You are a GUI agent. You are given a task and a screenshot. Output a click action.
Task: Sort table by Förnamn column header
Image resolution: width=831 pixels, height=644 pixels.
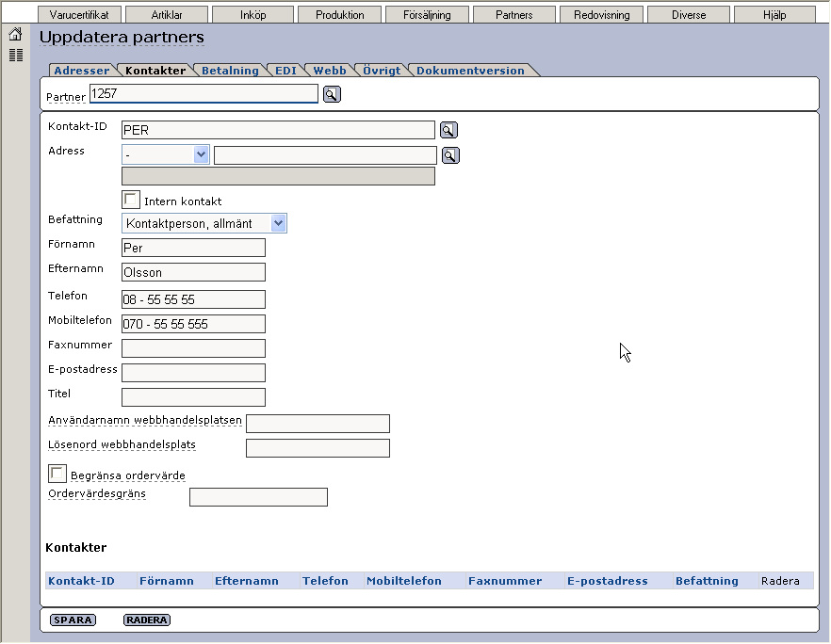coord(167,581)
